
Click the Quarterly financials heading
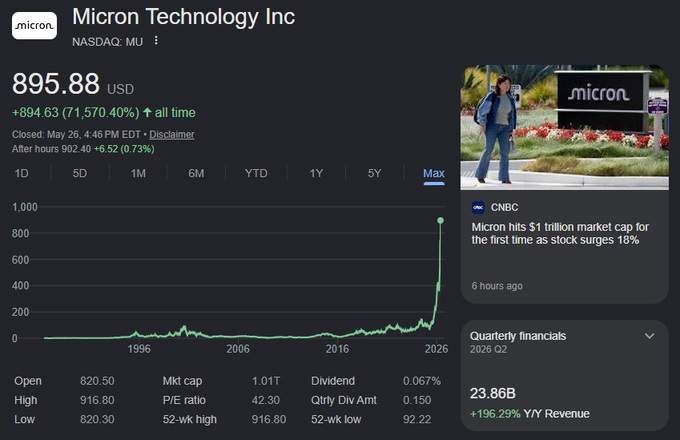pos(518,336)
